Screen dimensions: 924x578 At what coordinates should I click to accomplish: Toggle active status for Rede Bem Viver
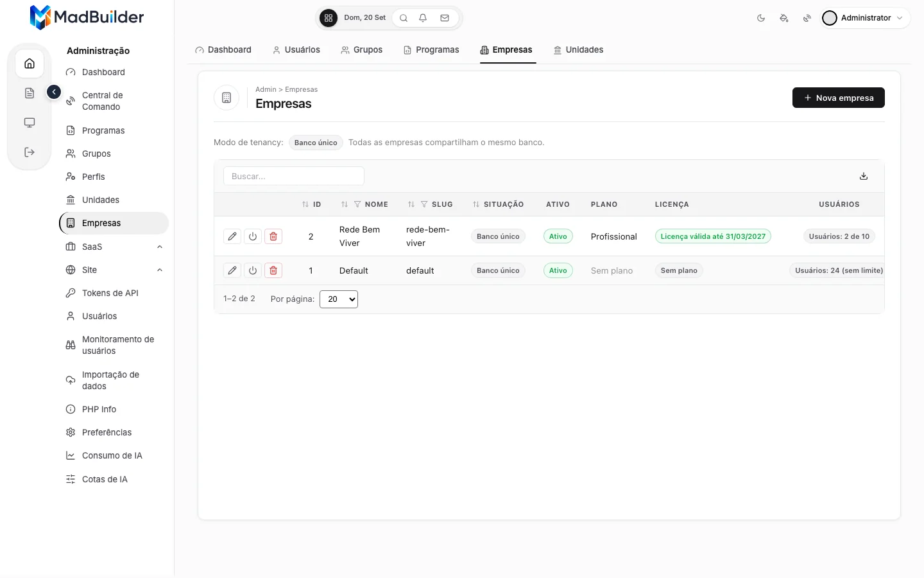(253, 236)
